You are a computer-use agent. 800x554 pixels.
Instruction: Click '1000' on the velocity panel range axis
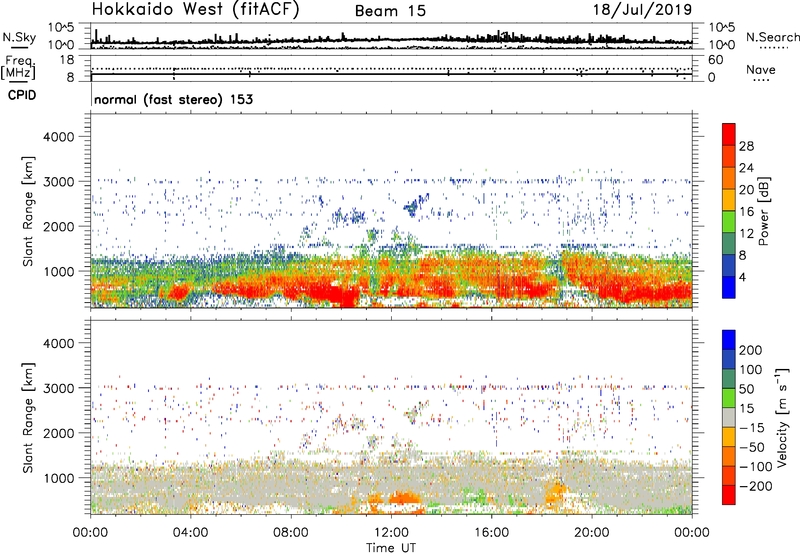tap(58, 478)
